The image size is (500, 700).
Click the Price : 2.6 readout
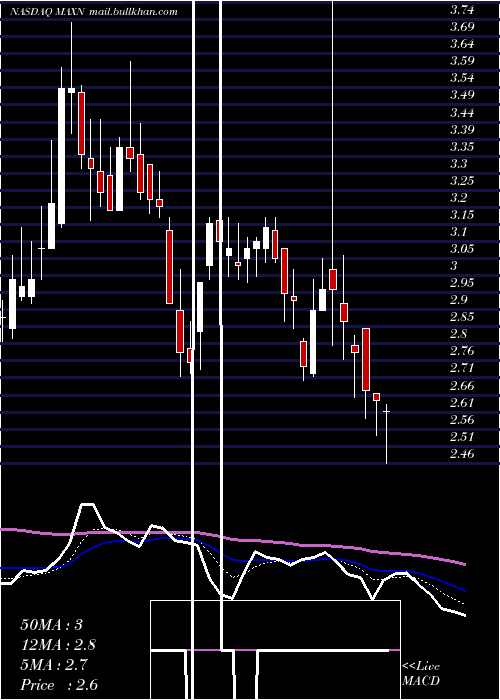coord(59,685)
